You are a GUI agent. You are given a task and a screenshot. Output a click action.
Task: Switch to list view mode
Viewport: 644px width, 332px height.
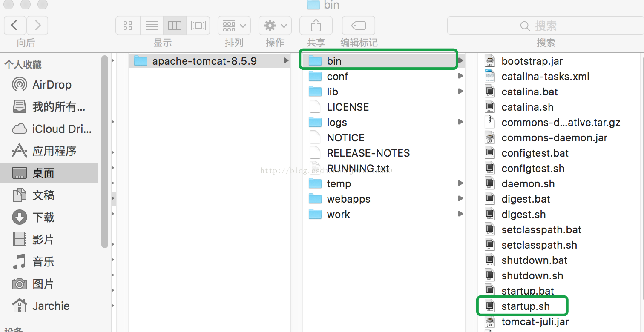coord(152,26)
